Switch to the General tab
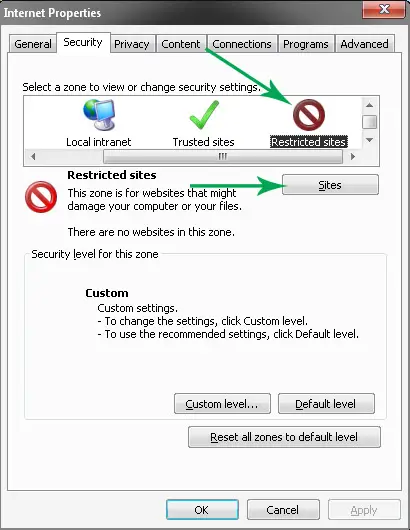 [33, 44]
